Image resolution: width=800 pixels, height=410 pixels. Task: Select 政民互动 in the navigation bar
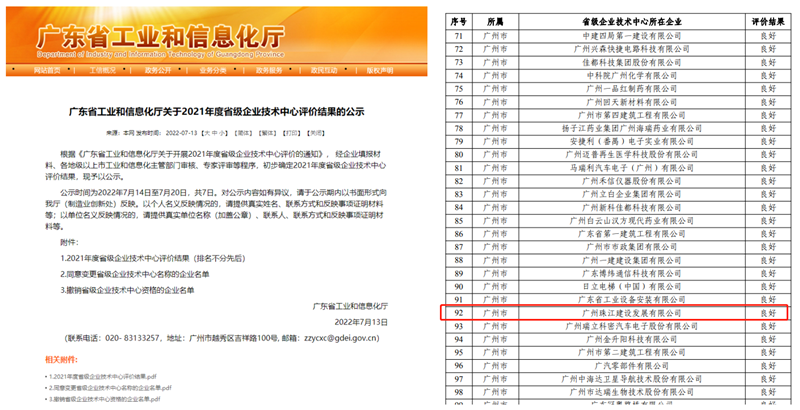coord(323,71)
